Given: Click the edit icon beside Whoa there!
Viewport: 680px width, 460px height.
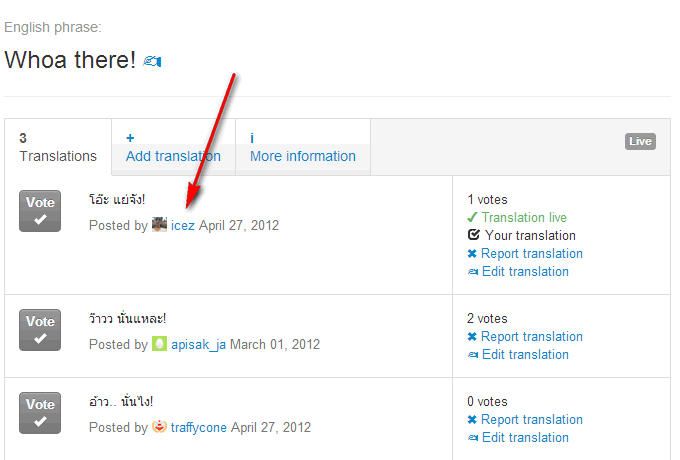Looking at the screenshot, I should [153, 62].
